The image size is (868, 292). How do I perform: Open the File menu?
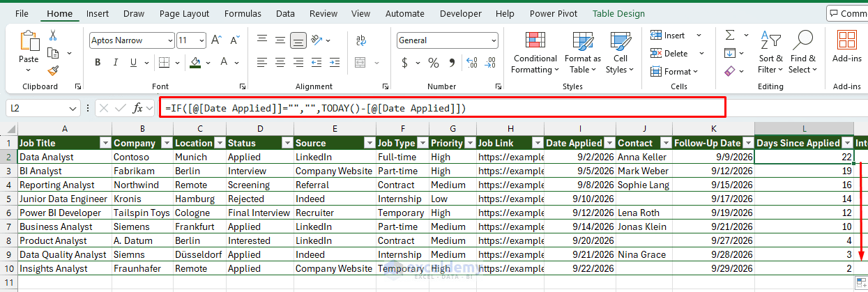(22, 13)
